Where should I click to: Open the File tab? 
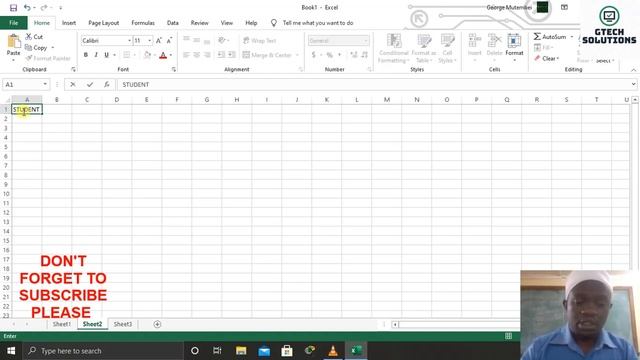click(13, 23)
